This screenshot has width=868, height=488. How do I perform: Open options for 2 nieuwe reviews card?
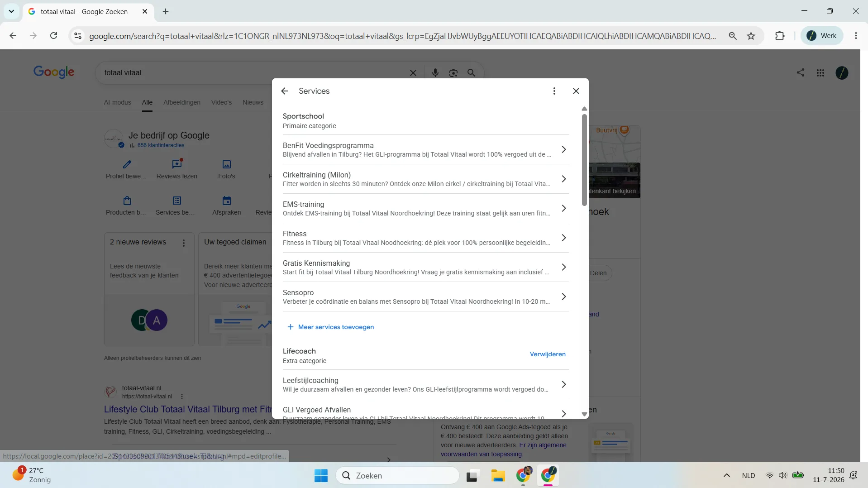tap(184, 243)
